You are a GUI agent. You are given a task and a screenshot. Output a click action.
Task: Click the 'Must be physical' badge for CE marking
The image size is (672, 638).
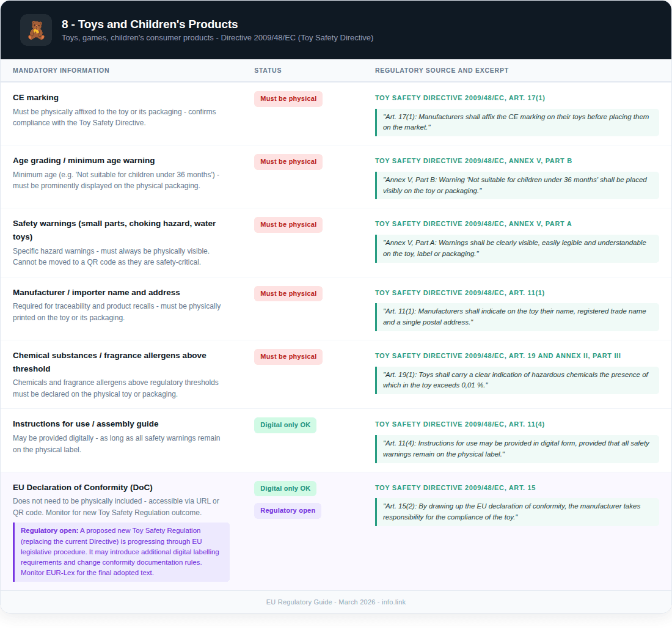[x=288, y=99]
